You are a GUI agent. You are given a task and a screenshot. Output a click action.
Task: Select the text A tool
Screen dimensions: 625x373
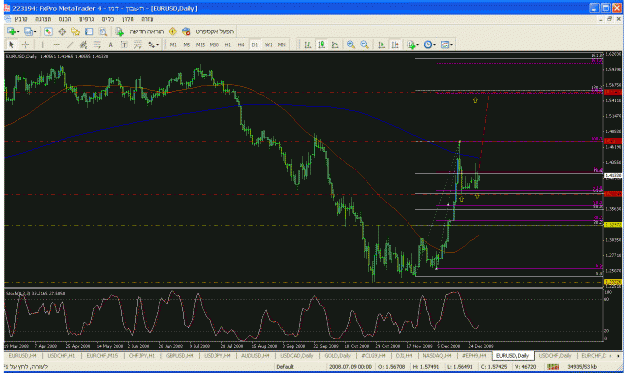110,45
